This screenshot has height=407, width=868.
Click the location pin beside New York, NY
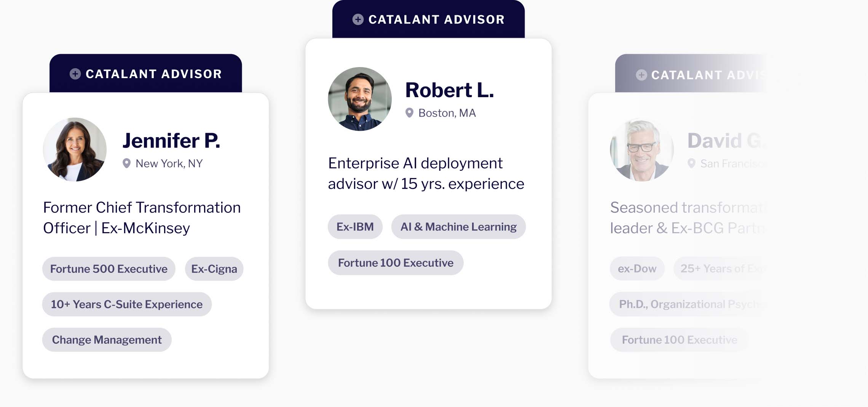(126, 163)
